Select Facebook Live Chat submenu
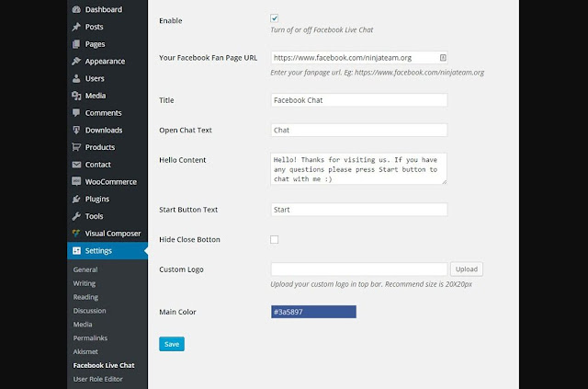Screen dimensions: 588x389 (104, 365)
